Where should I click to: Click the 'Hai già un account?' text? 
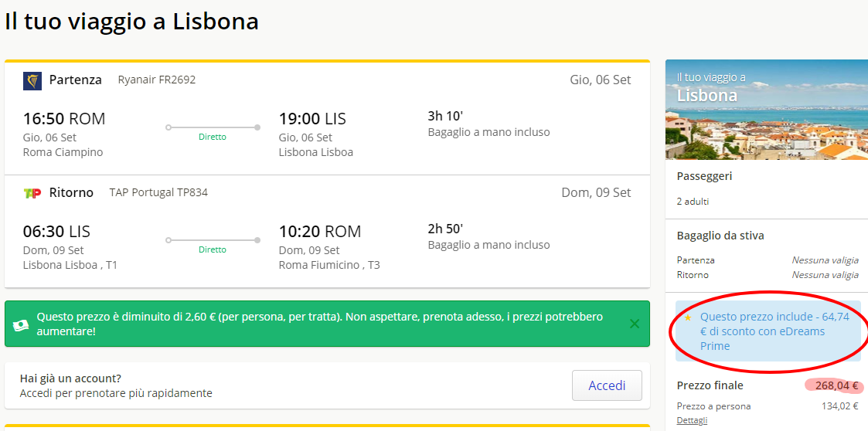point(70,378)
